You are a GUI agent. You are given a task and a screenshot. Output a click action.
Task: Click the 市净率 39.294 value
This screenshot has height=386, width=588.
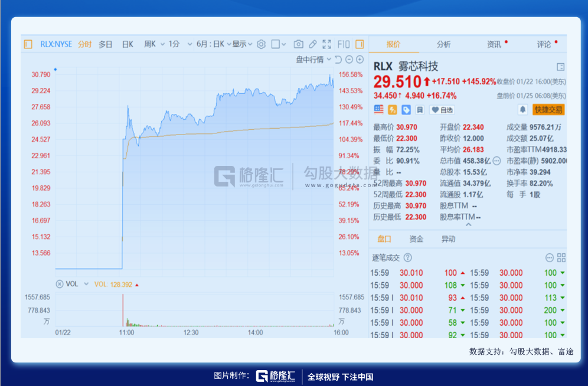point(540,172)
